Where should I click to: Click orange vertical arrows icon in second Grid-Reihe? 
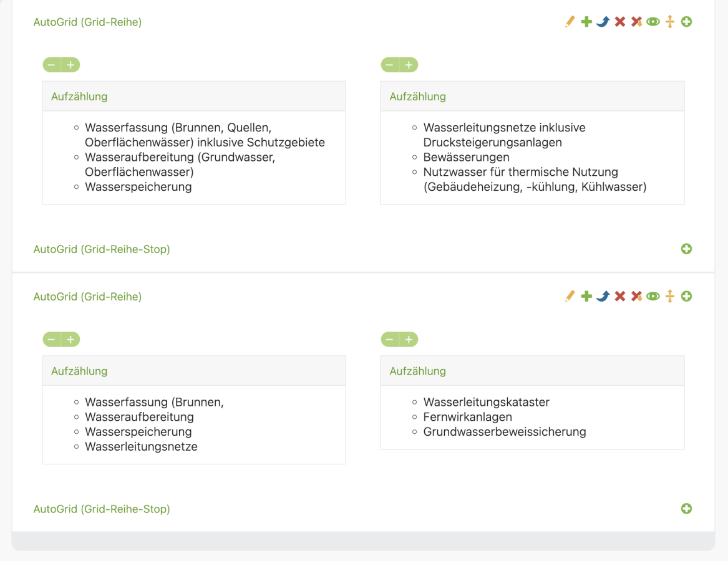pyautogui.click(x=670, y=297)
